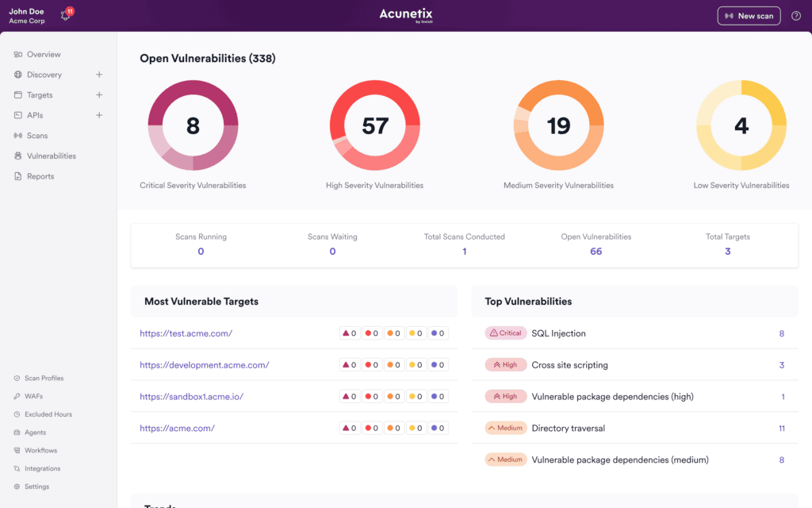Click the Workflows icon

pyautogui.click(x=17, y=451)
